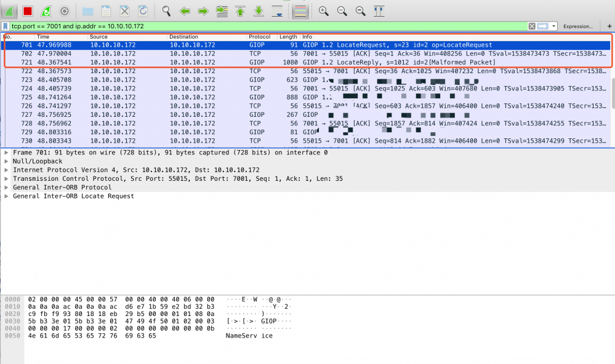
Task: Open capture options with the gear icon
Action: [x=64, y=10]
